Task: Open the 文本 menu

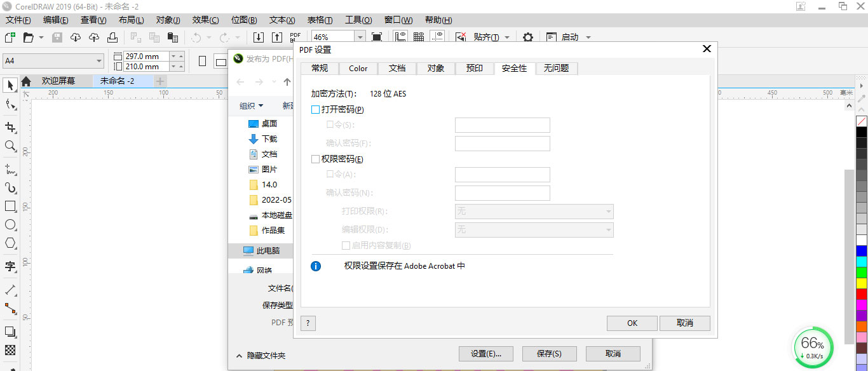Action: click(281, 20)
